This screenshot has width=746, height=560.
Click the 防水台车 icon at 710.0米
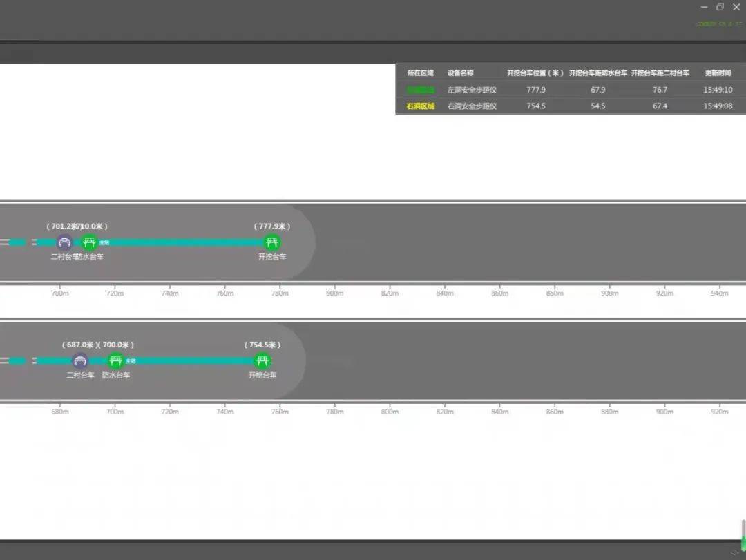click(89, 242)
